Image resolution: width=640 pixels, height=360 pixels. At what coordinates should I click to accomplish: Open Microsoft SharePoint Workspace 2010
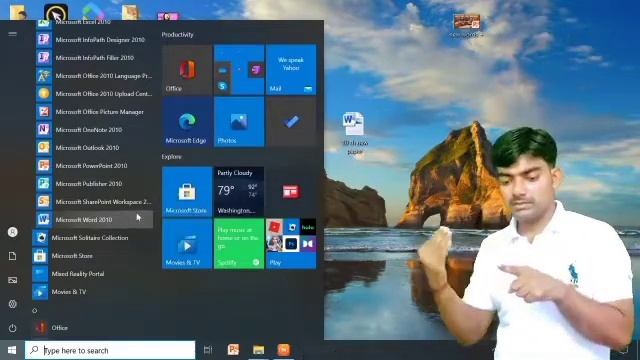click(93, 201)
